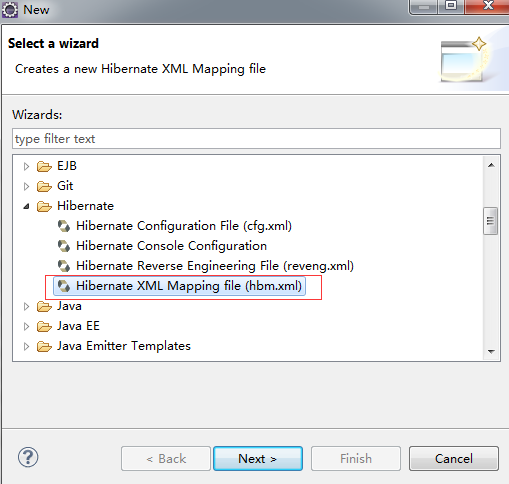This screenshot has height=484, width=509.
Task: Click the wizard list scrollbar thumb
Action: pyautogui.click(x=490, y=221)
